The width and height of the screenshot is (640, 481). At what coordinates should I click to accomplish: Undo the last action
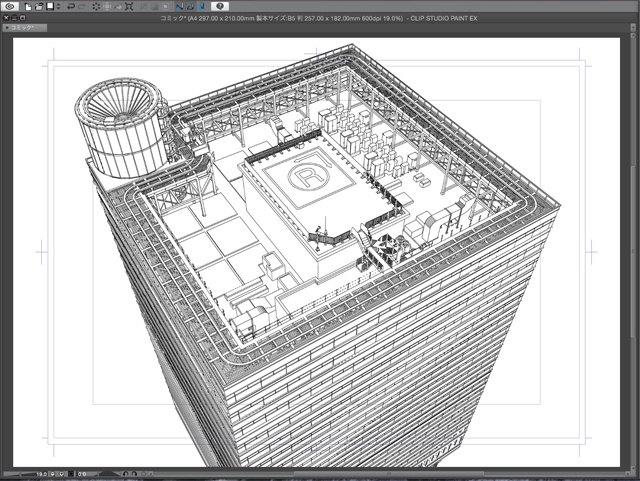tap(71, 7)
